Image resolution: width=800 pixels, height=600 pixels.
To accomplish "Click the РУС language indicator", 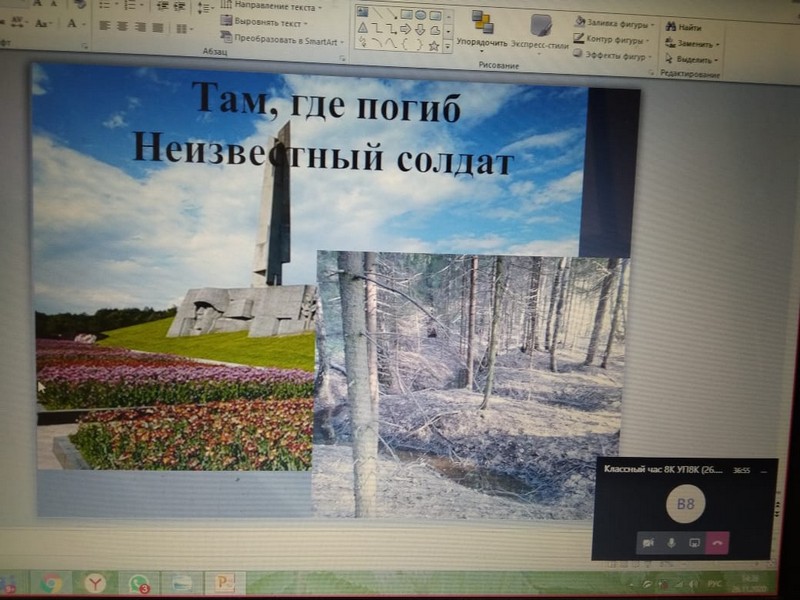I will coord(714,583).
